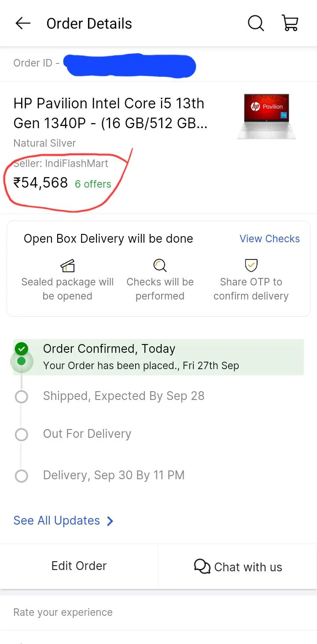
Task: Open search with magnifier icon
Action: point(255,23)
